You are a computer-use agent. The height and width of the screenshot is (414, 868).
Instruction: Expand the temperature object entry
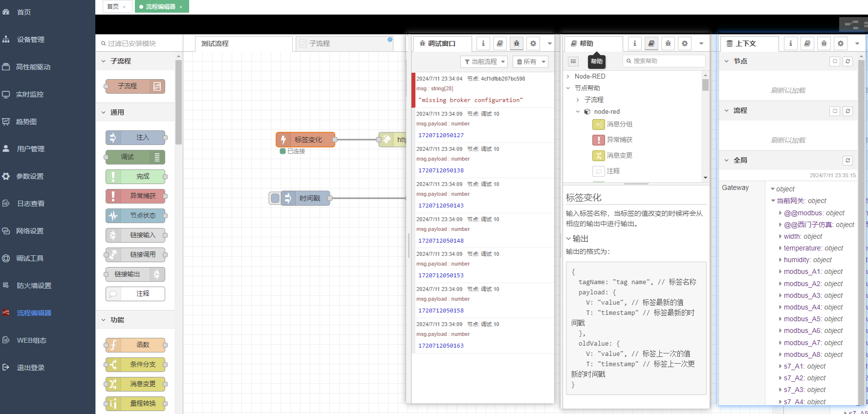780,248
